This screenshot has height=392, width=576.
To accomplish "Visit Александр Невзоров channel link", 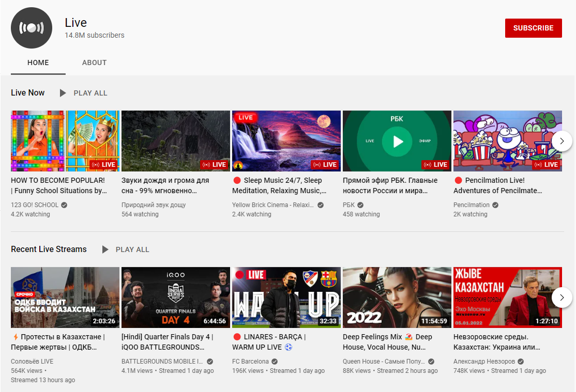I will pos(484,361).
